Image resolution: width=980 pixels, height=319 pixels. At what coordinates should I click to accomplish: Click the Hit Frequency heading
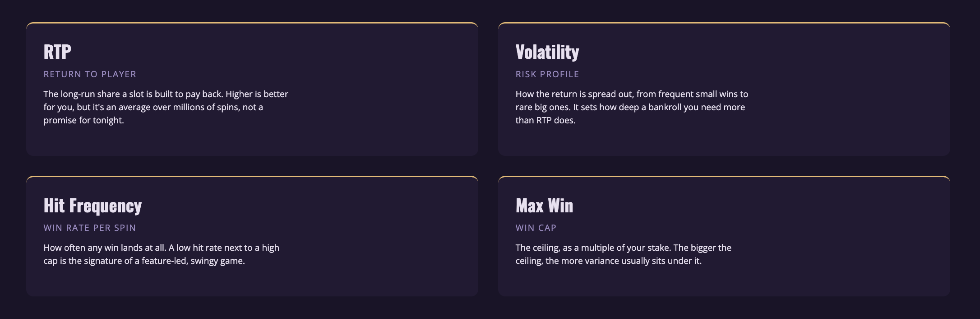click(x=92, y=206)
